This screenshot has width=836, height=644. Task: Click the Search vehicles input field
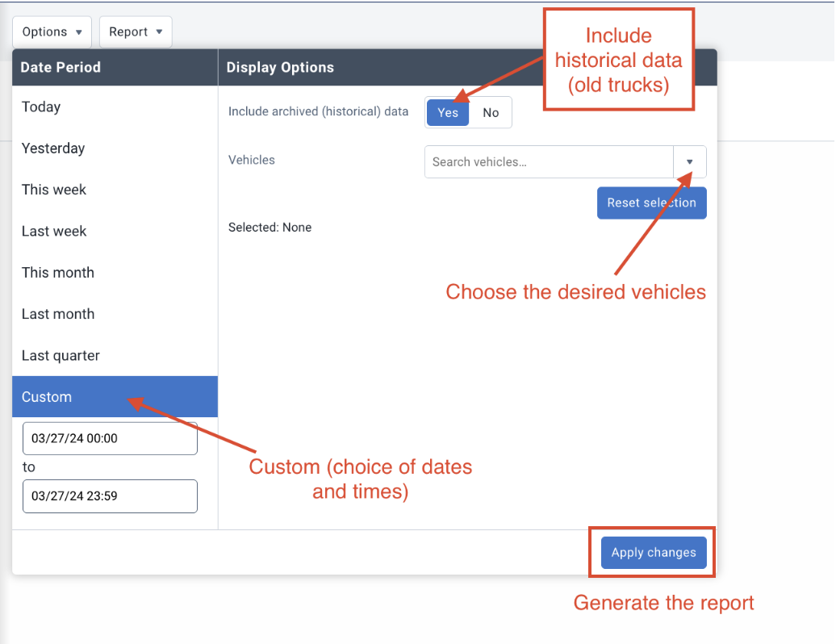550,161
